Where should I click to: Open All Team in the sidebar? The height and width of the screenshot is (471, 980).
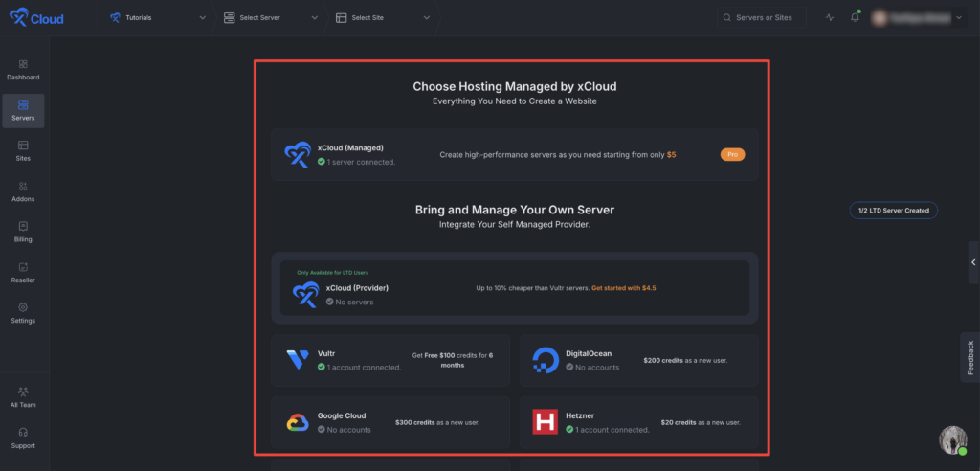[x=23, y=398]
